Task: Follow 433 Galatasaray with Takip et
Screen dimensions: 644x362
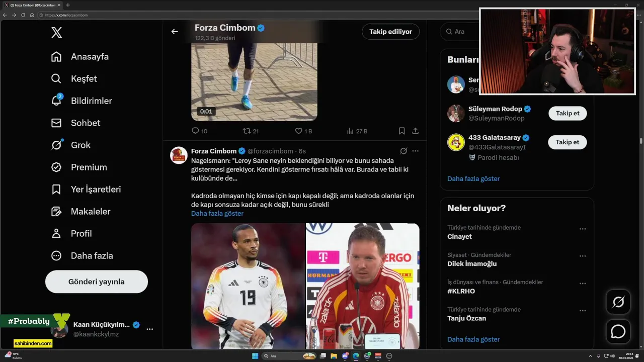Action: click(x=568, y=142)
